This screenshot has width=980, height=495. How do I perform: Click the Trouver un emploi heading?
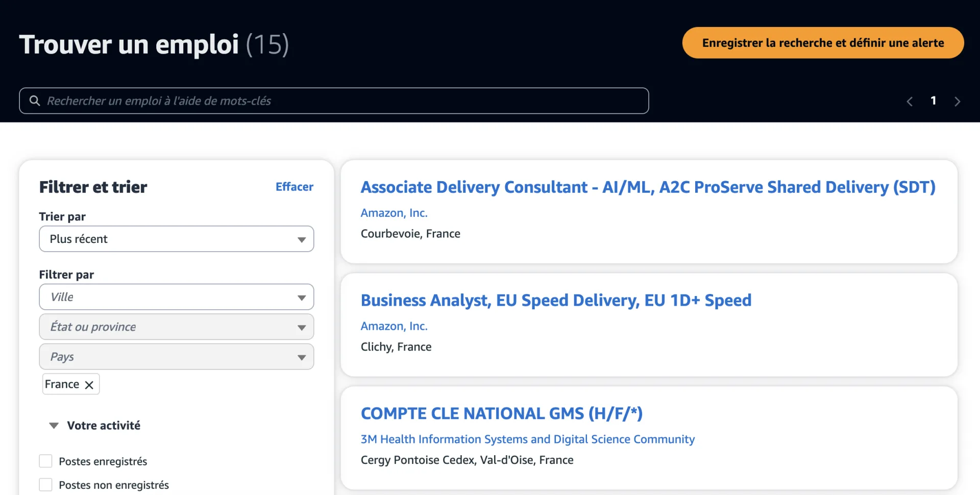(129, 44)
